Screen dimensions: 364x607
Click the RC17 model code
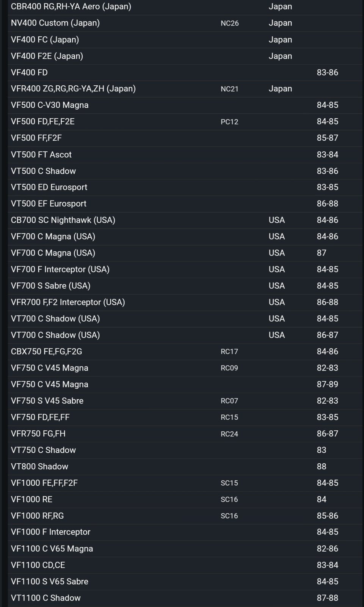pos(229,352)
